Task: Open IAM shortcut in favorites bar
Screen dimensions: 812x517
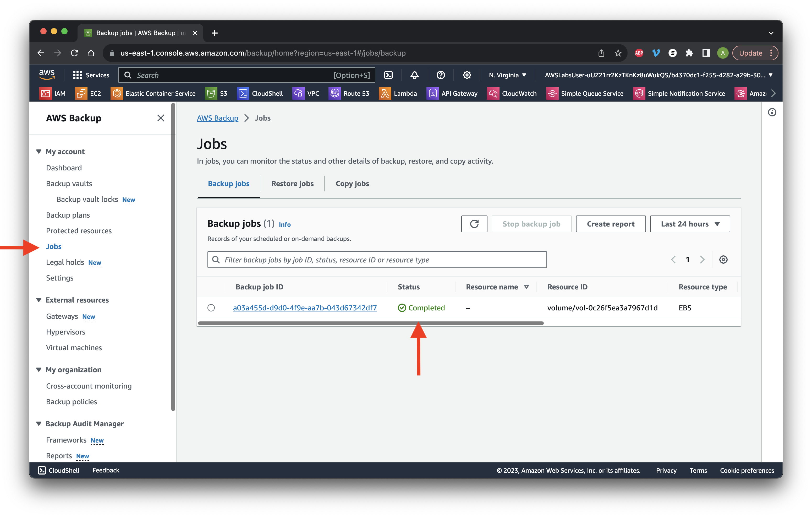Action: (53, 94)
